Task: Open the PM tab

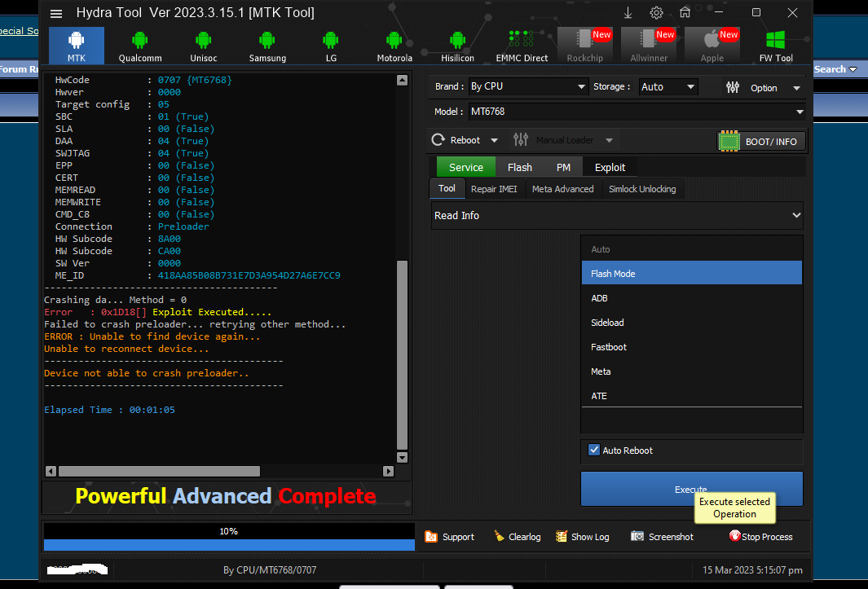Action: tap(563, 167)
